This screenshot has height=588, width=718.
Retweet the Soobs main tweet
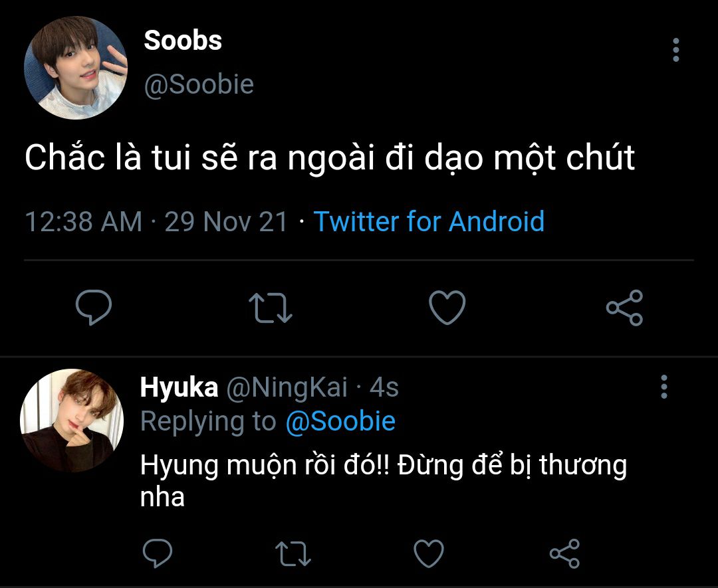pyautogui.click(x=270, y=308)
